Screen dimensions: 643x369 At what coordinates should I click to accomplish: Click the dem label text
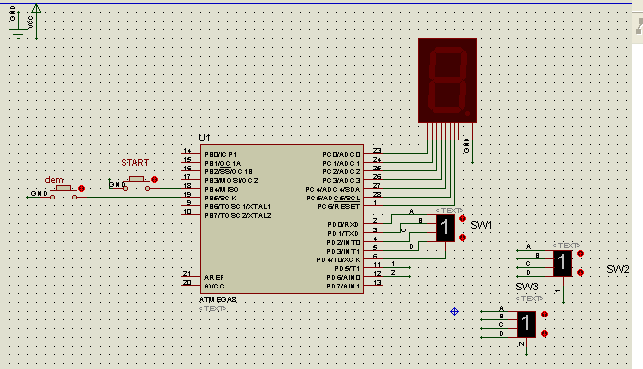(54, 180)
